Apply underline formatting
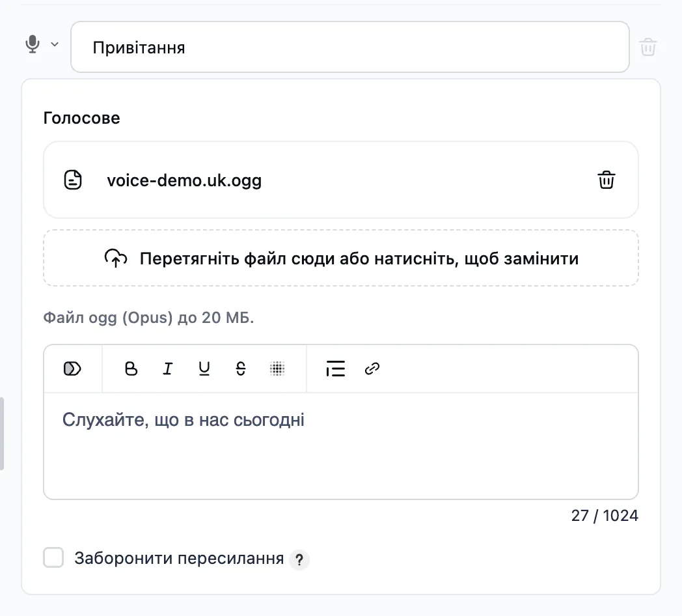 coord(204,369)
